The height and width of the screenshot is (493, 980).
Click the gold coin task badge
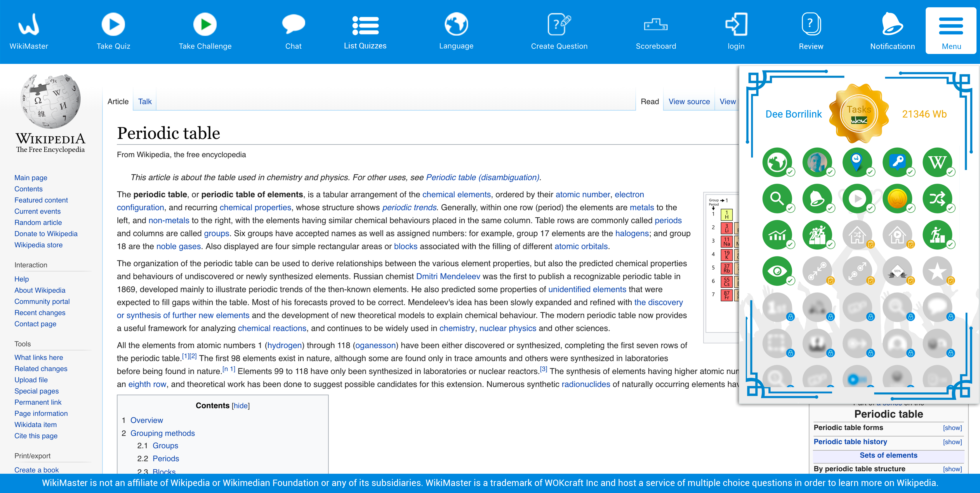(897, 198)
